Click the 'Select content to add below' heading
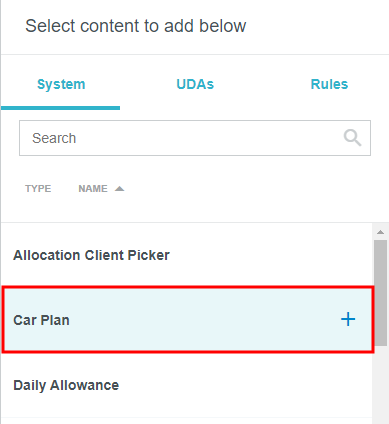The image size is (389, 424). 136,26
